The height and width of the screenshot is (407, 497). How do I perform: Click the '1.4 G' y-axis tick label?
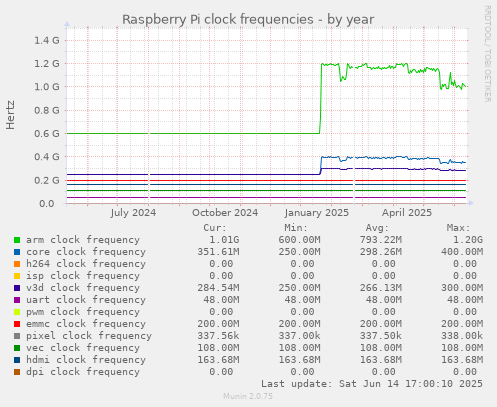coord(47,41)
